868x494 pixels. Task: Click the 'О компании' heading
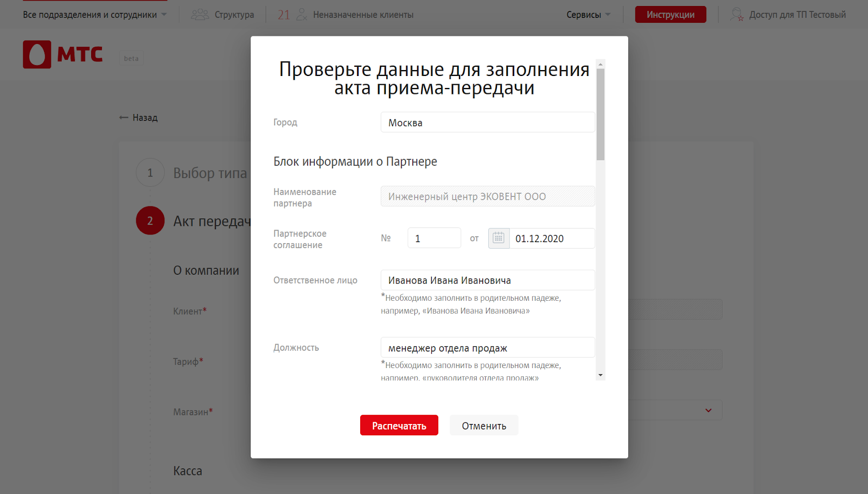[x=206, y=270]
